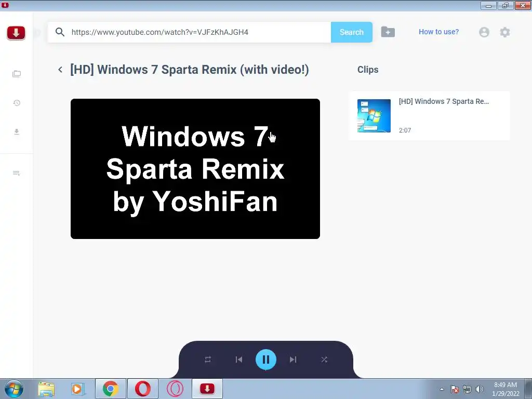Click the video player preview area
Screen dimensions: 532x399
(195, 169)
